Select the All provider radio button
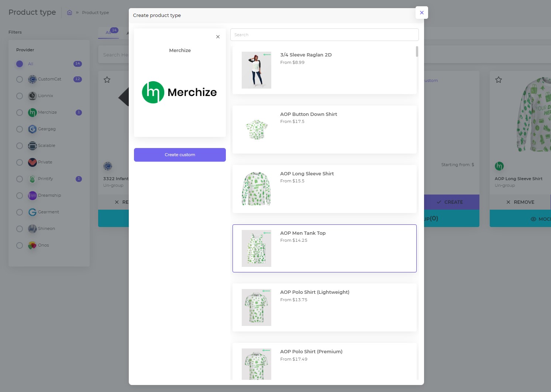 pos(20,64)
